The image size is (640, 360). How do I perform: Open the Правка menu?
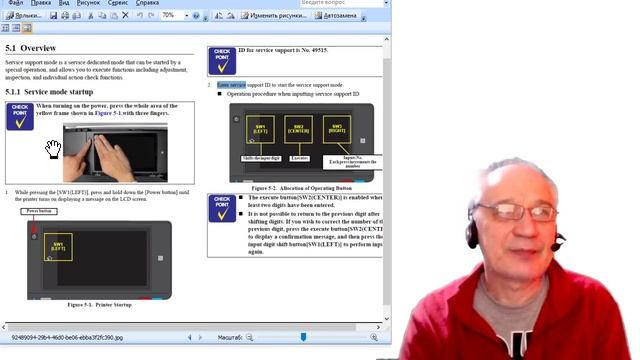41,2
